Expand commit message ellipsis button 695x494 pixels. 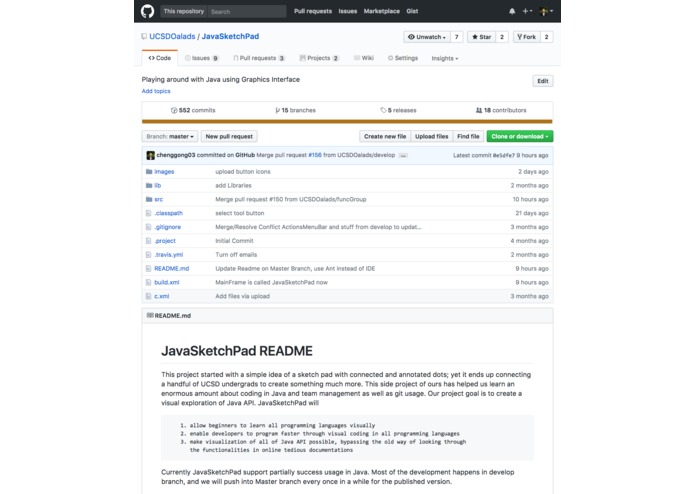click(x=403, y=156)
